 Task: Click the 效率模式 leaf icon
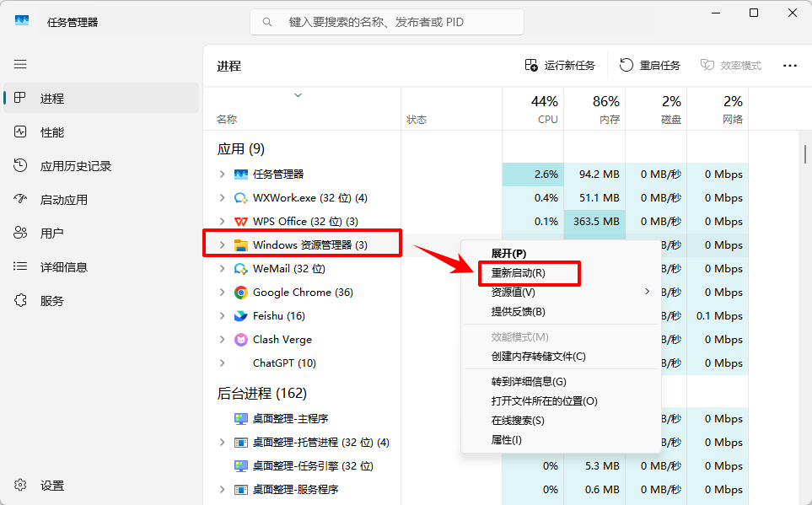[707, 65]
